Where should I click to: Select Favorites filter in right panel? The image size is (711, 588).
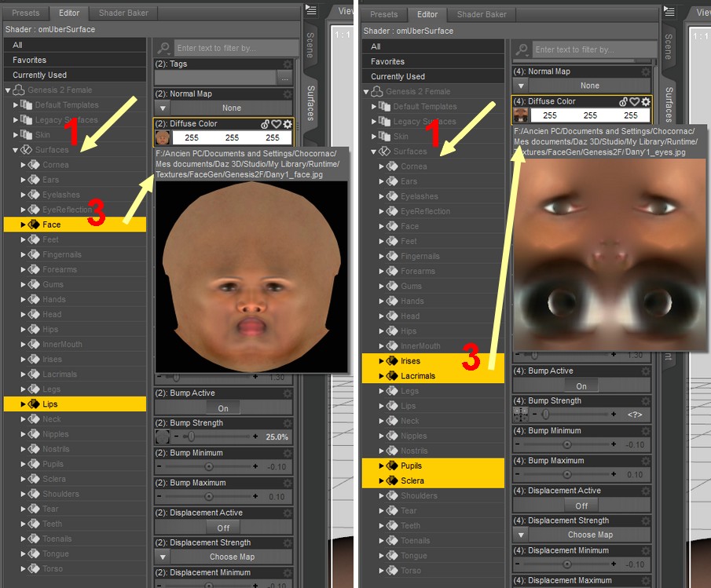[x=433, y=61]
